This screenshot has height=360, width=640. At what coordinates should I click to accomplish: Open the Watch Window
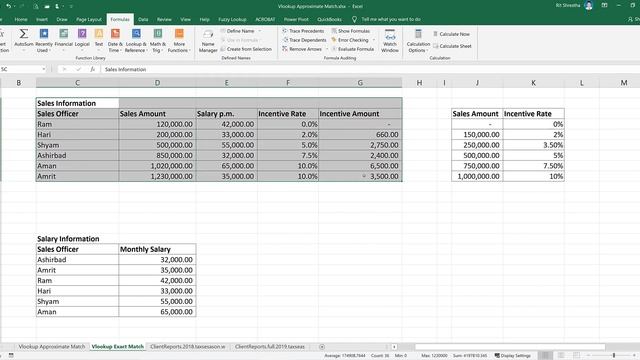tap(390, 40)
